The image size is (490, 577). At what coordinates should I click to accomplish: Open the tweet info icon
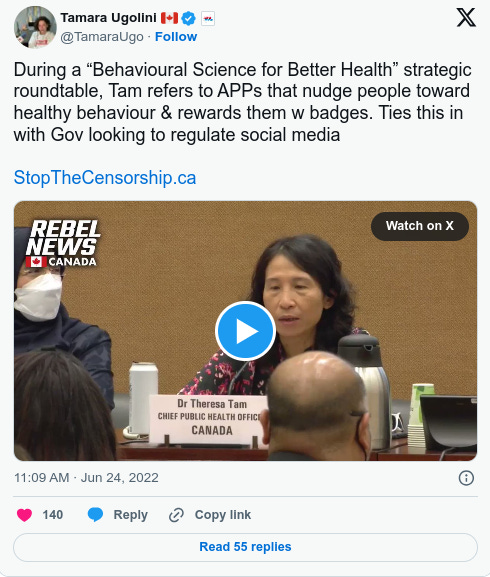click(x=466, y=478)
